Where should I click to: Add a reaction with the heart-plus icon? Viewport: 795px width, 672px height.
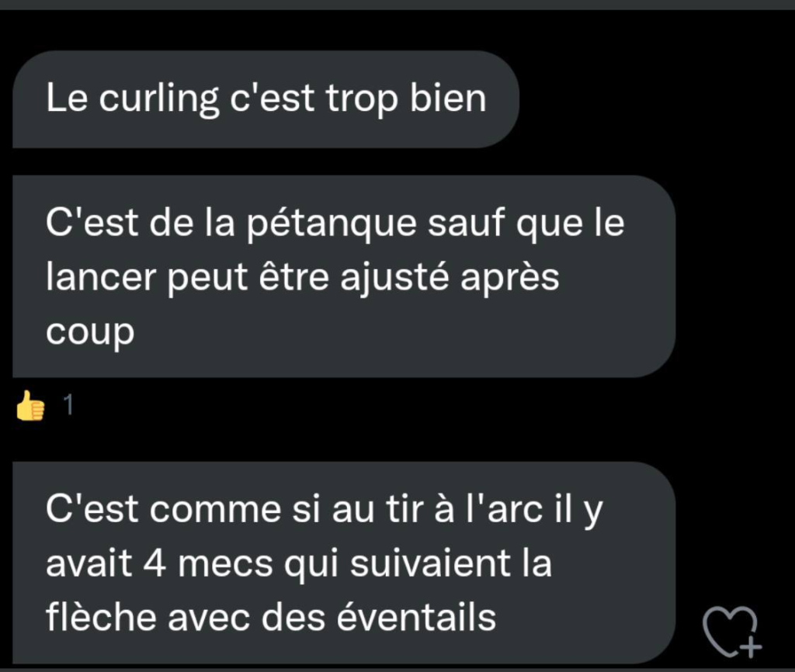(731, 632)
